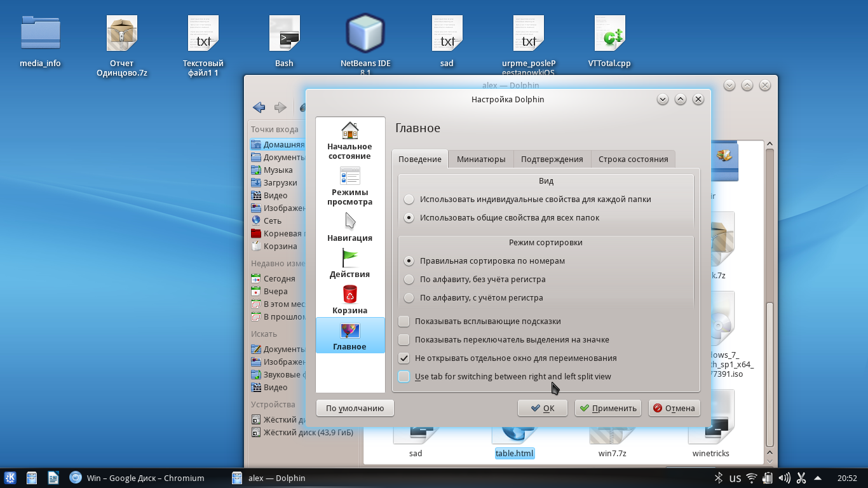Expand hidden system tray icons arrow
Image resolution: width=868 pixels, height=488 pixels.
tap(818, 478)
